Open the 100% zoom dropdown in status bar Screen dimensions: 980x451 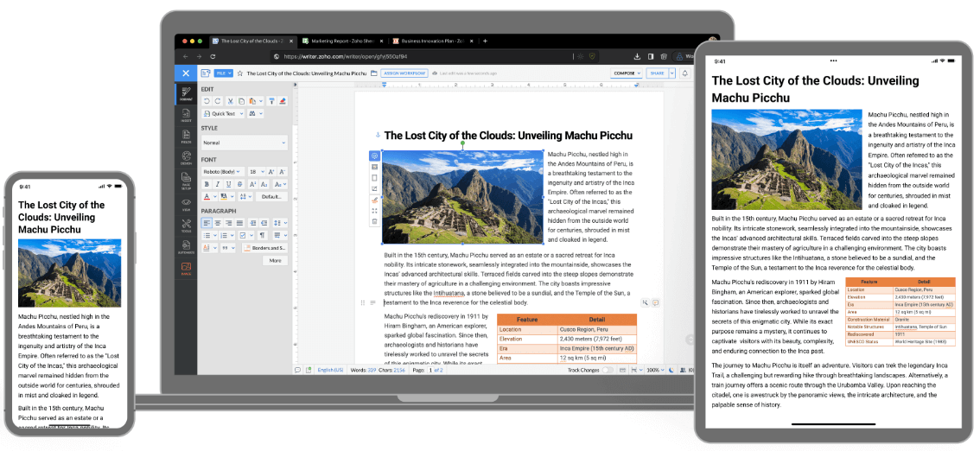tap(656, 370)
